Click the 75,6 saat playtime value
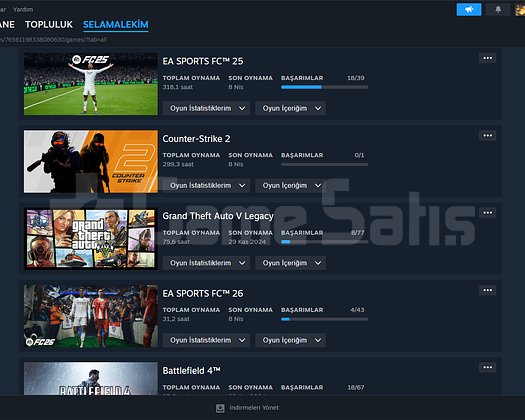The image size is (525, 420). click(176, 242)
